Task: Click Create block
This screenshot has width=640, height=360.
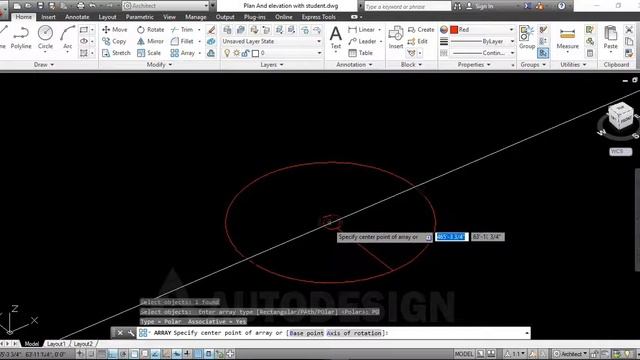Action: pos(421,29)
